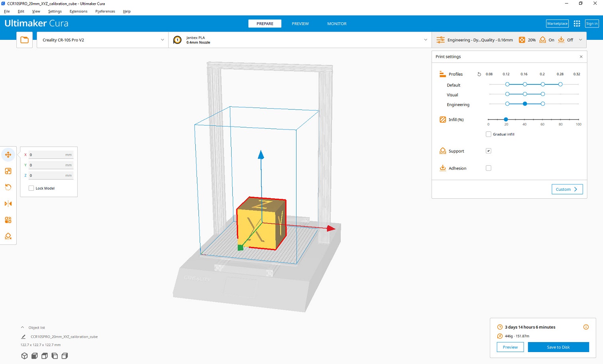This screenshot has height=364, width=603.
Task: Click the print time info icon
Action: (x=586, y=327)
